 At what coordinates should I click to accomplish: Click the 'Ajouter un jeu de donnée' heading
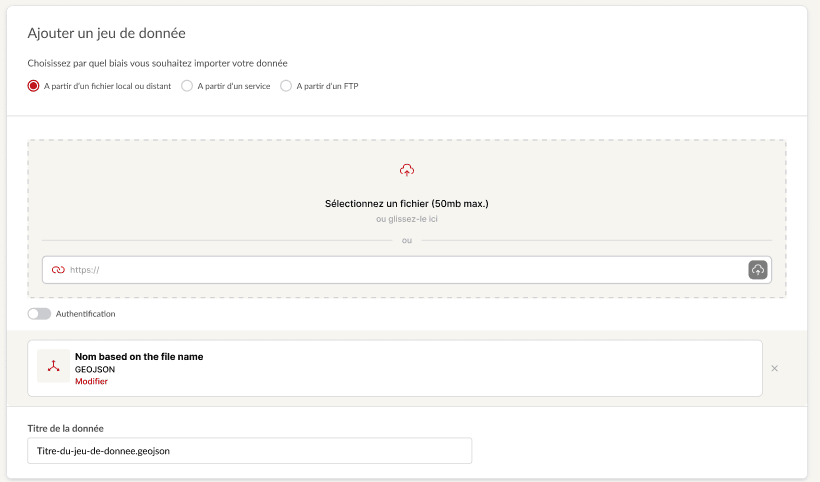coord(107,33)
